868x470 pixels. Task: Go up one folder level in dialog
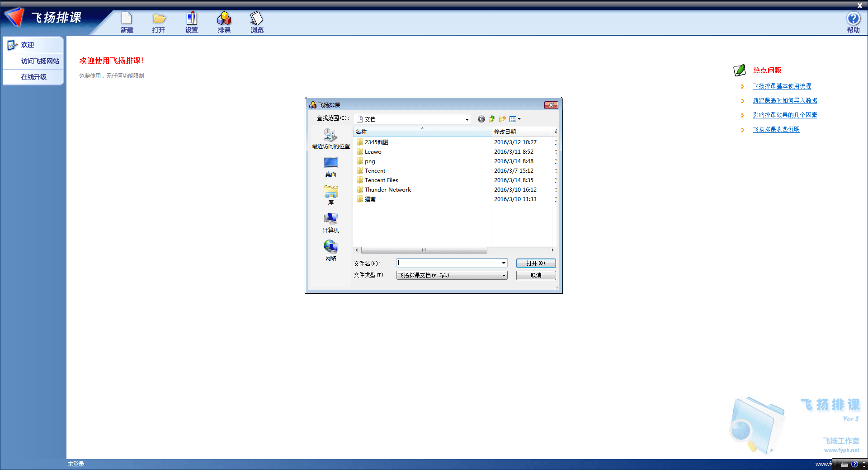pos(491,119)
